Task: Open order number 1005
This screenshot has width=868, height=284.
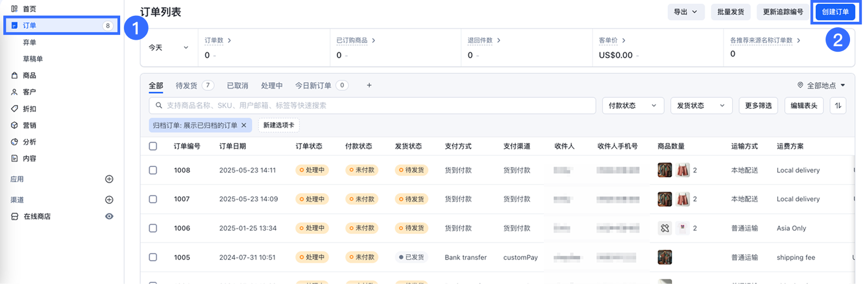Action: 182,257
